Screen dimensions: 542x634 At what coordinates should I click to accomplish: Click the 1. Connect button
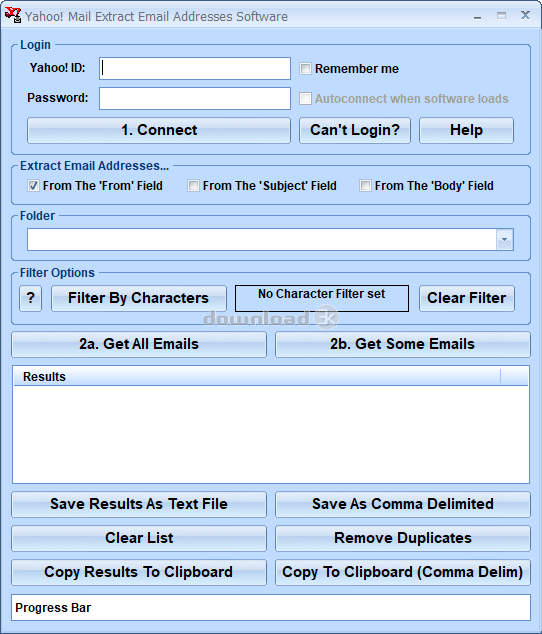(159, 130)
